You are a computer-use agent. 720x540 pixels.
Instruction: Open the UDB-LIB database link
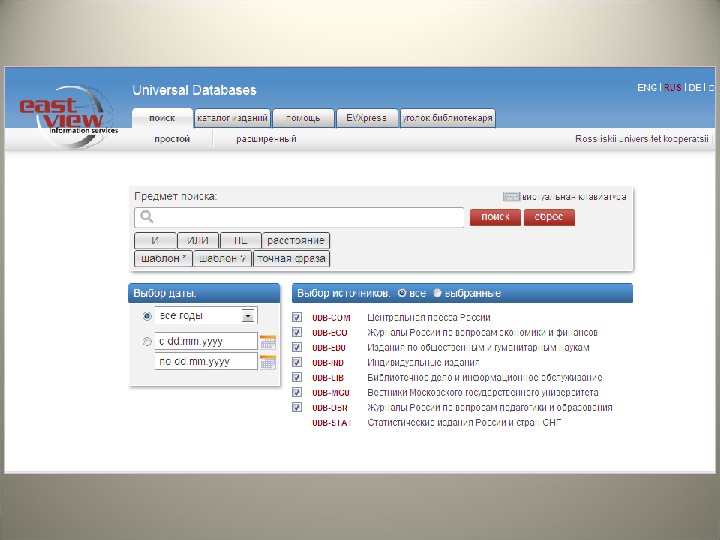tap(328, 377)
